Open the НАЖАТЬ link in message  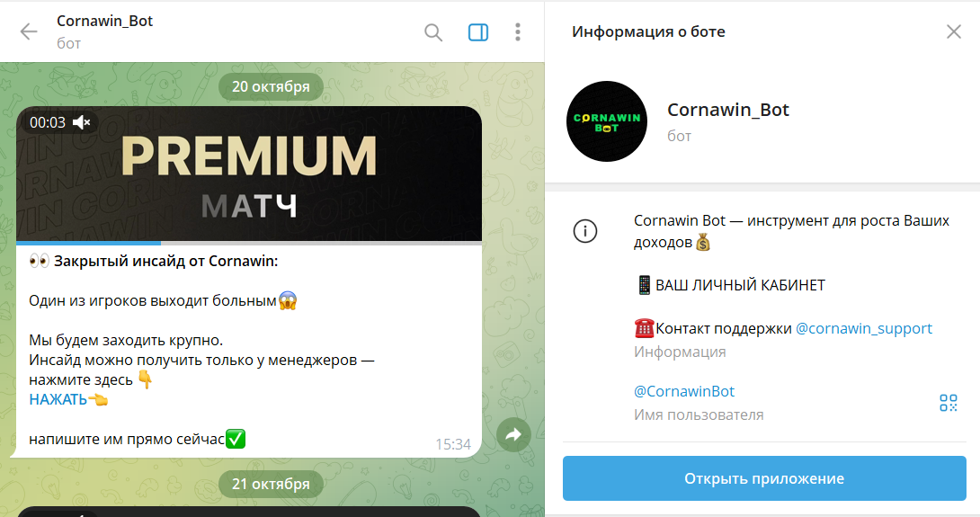click(58, 399)
